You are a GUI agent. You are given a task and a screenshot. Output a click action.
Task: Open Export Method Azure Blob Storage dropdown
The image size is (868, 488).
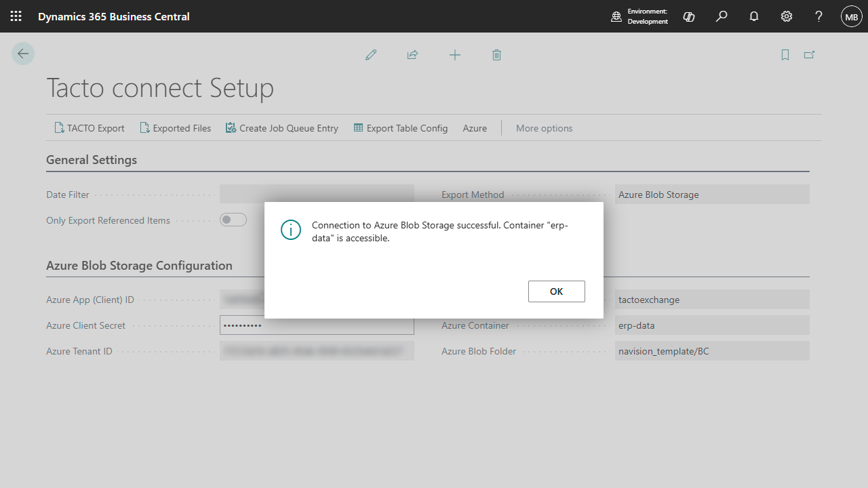[x=712, y=195]
